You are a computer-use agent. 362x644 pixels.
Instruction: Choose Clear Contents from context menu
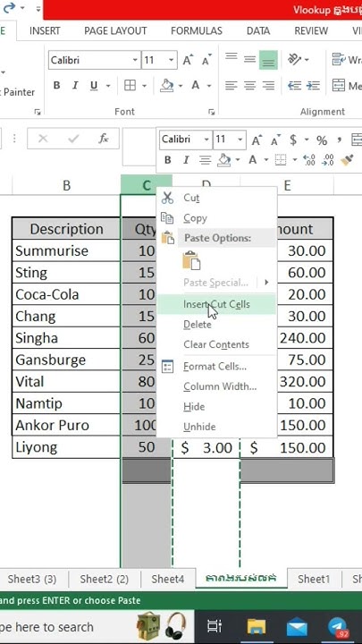pyautogui.click(x=216, y=344)
